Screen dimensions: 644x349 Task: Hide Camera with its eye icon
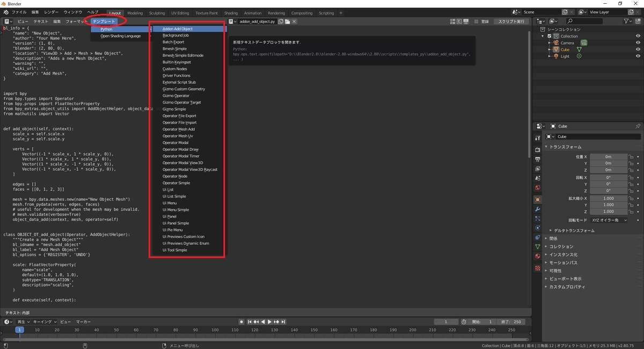tap(638, 42)
